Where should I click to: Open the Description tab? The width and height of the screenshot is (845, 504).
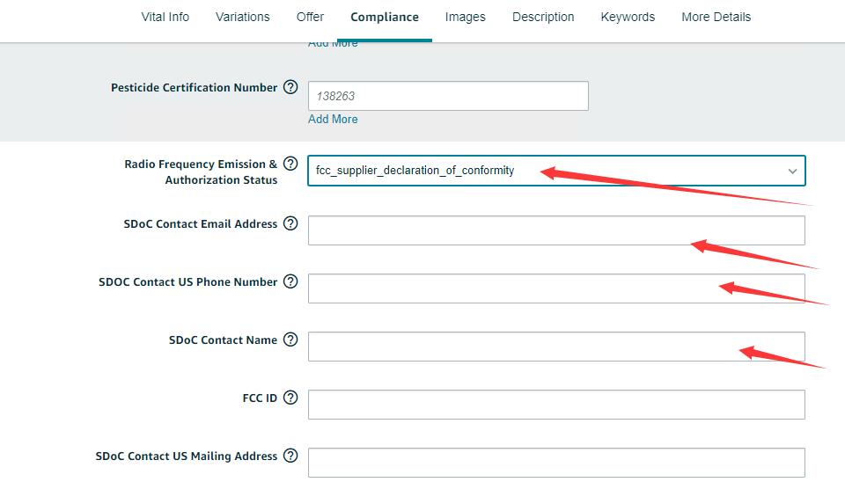[x=543, y=17]
